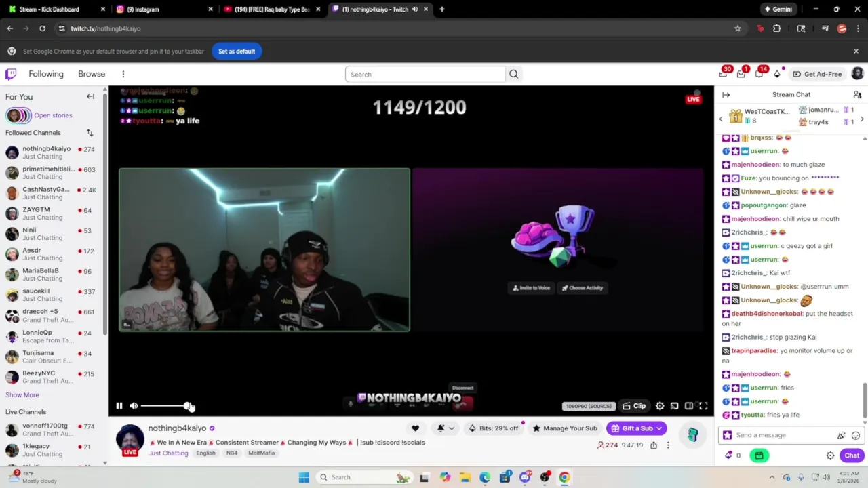Open saucekill channel in sidebar
Viewport: 868px width, 488px height.
(x=53, y=295)
